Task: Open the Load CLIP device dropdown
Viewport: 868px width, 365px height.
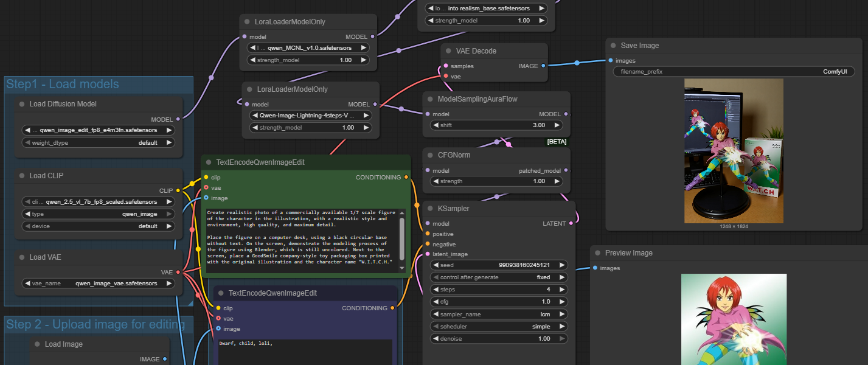Action: coord(99,226)
